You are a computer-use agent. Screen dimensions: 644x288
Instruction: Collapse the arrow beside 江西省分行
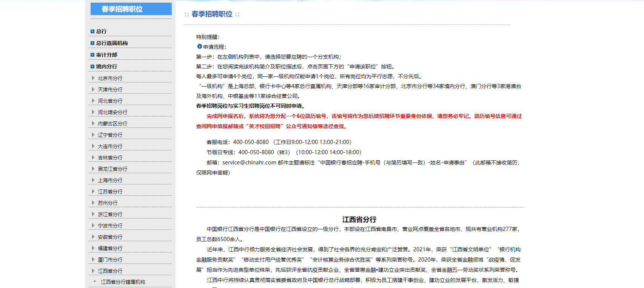click(93, 271)
